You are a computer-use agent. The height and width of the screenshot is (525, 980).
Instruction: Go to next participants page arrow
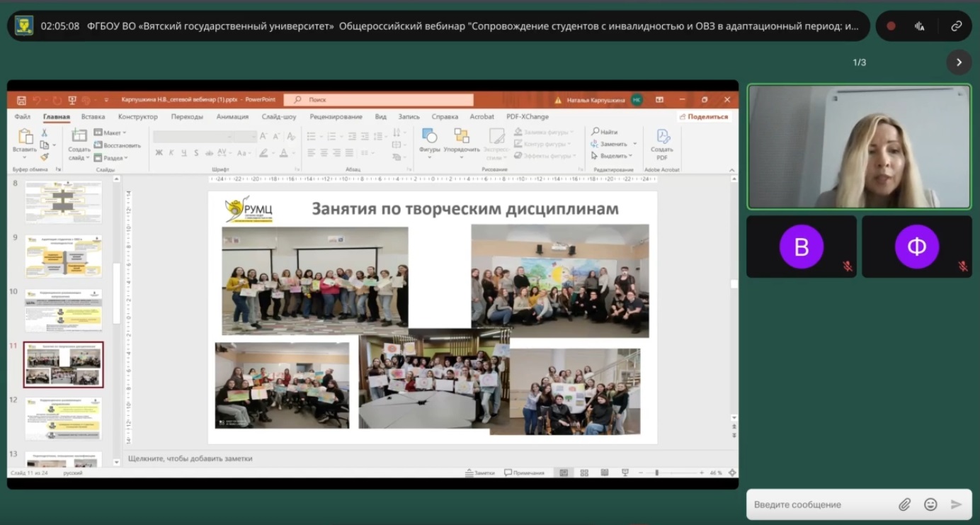959,62
